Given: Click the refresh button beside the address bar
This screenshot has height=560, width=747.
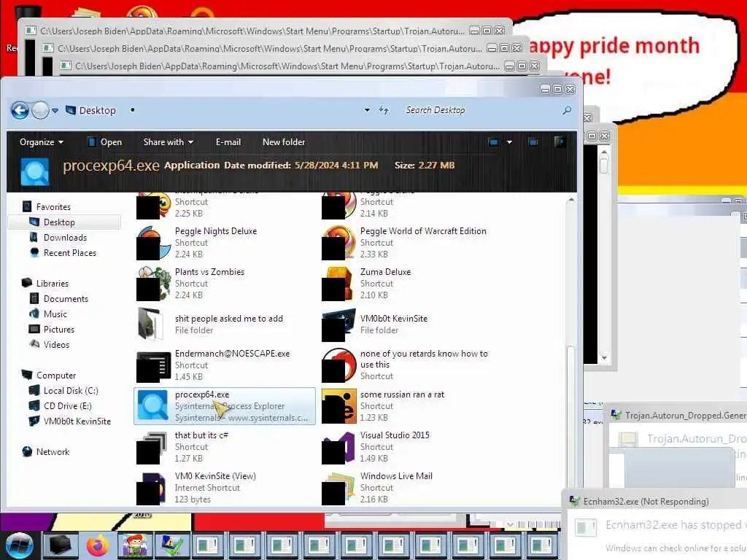Looking at the screenshot, I should click(x=384, y=111).
